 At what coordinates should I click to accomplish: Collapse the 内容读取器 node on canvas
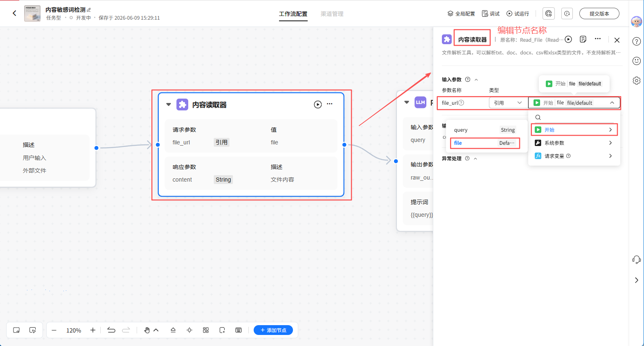(168, 105)
